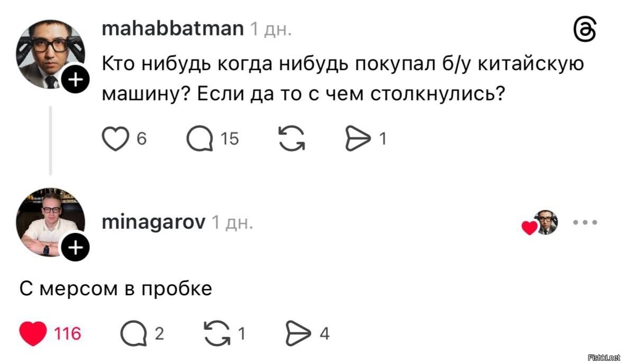Follow minagarov using plus badge
The height and width of the screenshot is (364, 623).
tap(76, 246)
